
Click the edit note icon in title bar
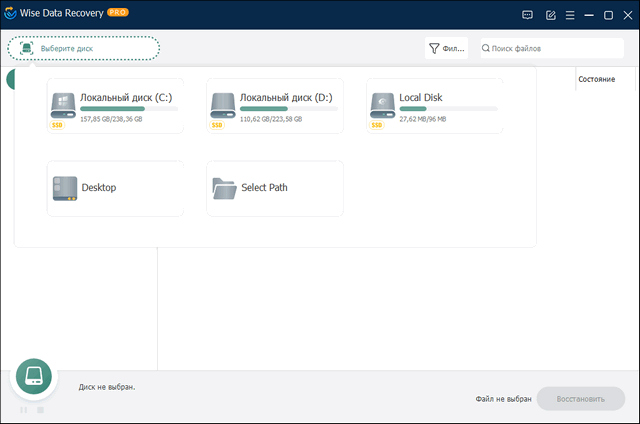coord(551,15)
